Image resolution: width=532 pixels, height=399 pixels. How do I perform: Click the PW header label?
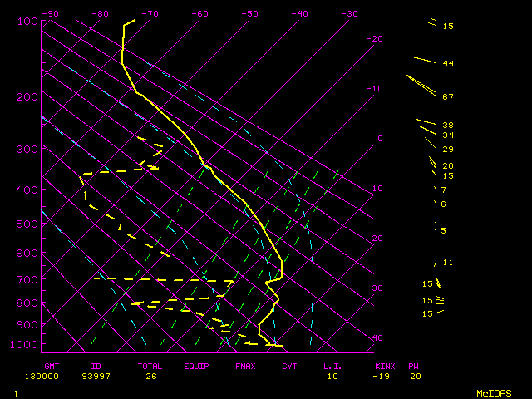click(x=413, y=366)
